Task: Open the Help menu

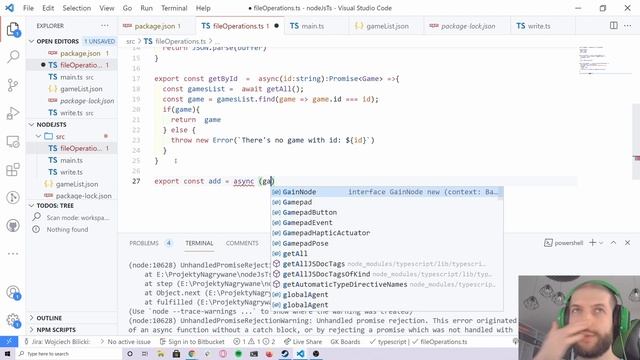Action: (x=203, y=8)
